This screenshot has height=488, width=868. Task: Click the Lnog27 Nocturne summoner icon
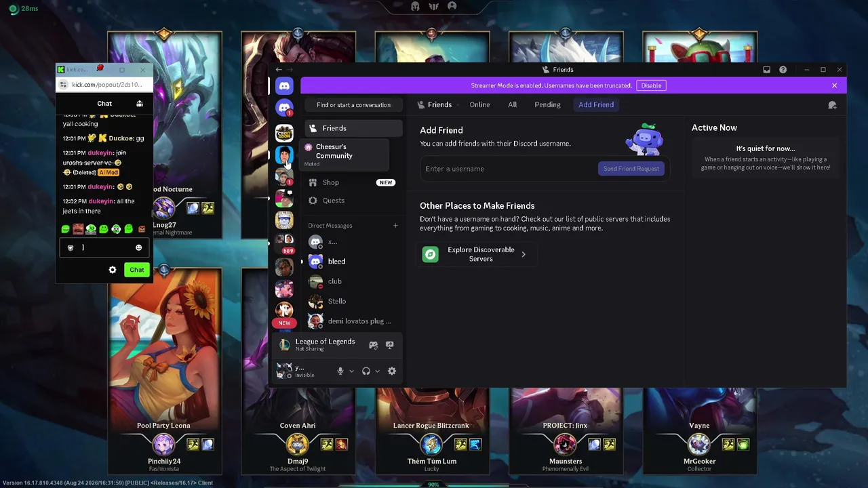[x=163, y=208]
